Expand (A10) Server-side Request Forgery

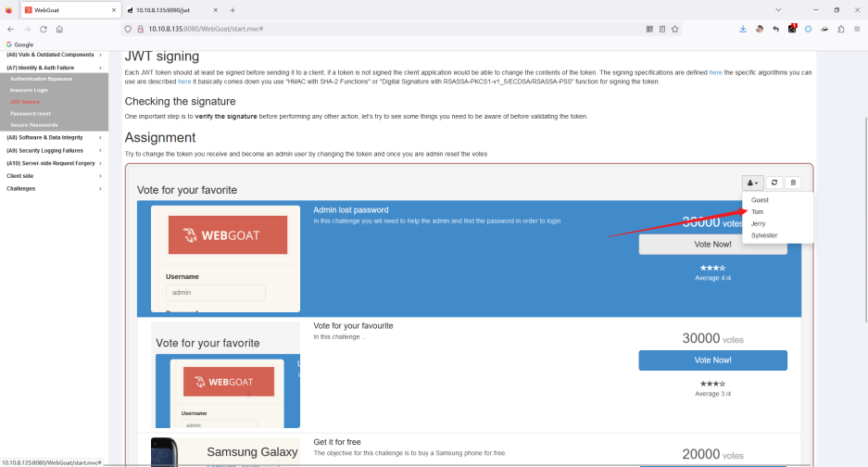54,163
